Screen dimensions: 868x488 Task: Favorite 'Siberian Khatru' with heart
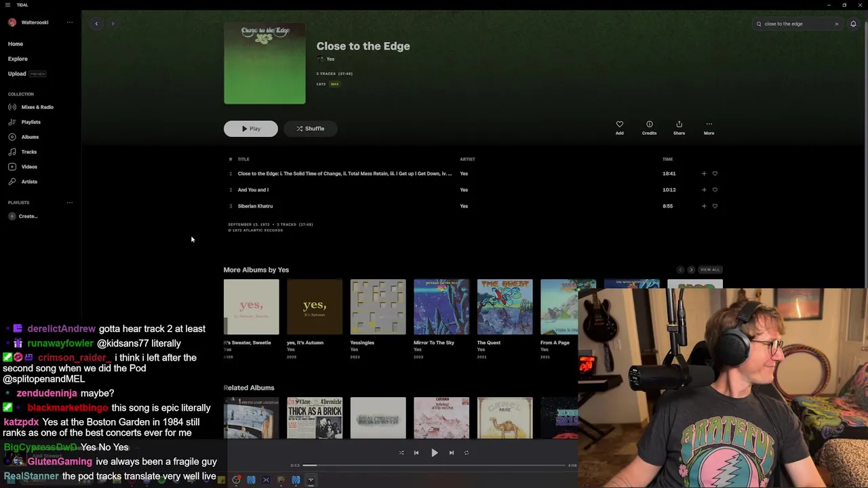tap(715, 206)
